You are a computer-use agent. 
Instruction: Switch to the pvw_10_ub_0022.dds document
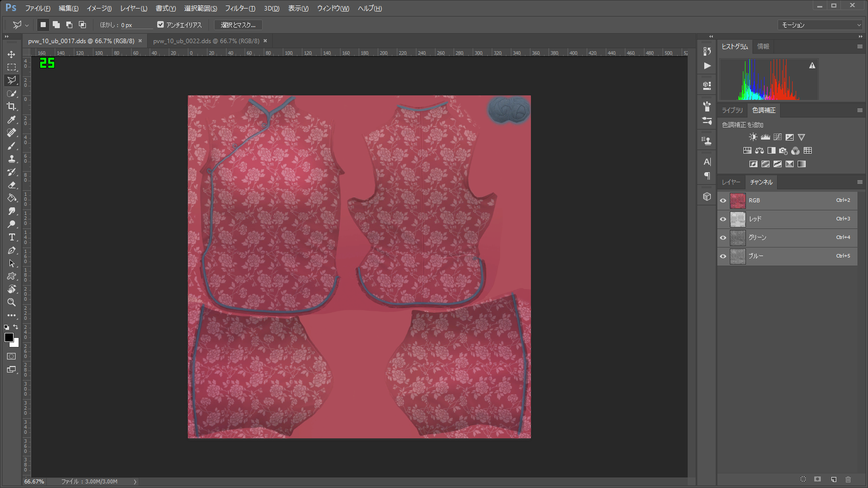(206, 41)
